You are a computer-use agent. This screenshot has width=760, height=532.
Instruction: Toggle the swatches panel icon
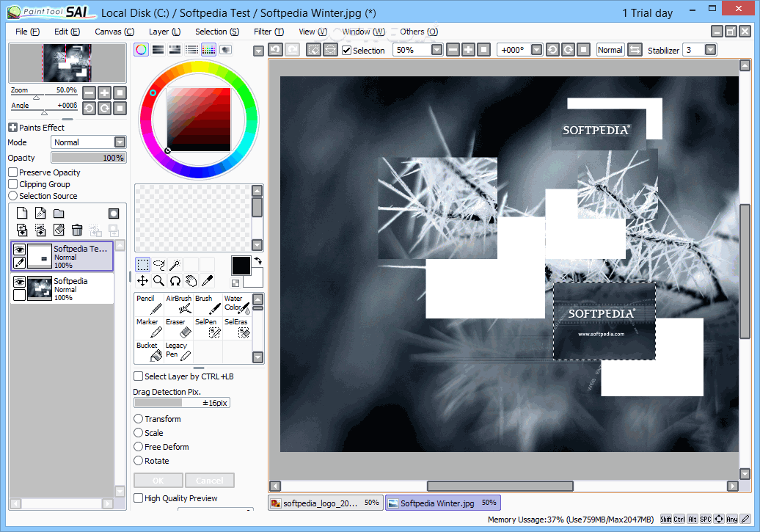tap(208, 49)
